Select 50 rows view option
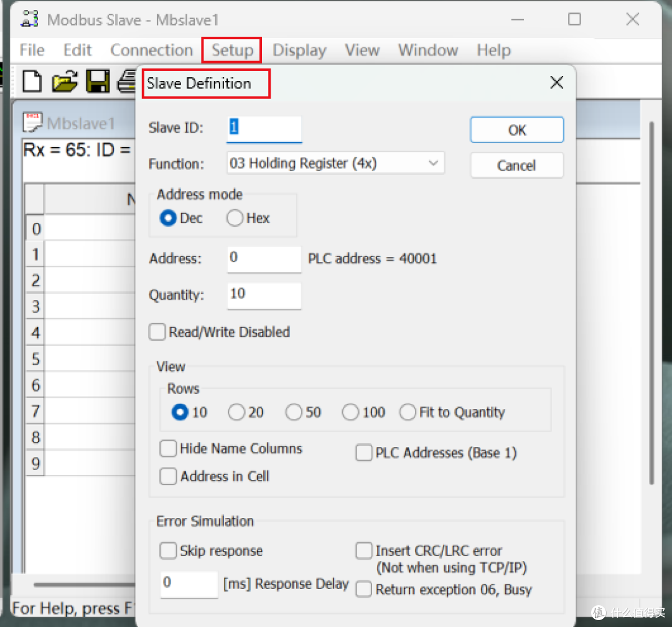This screenshot has height=627, width=672. point(294,413)
